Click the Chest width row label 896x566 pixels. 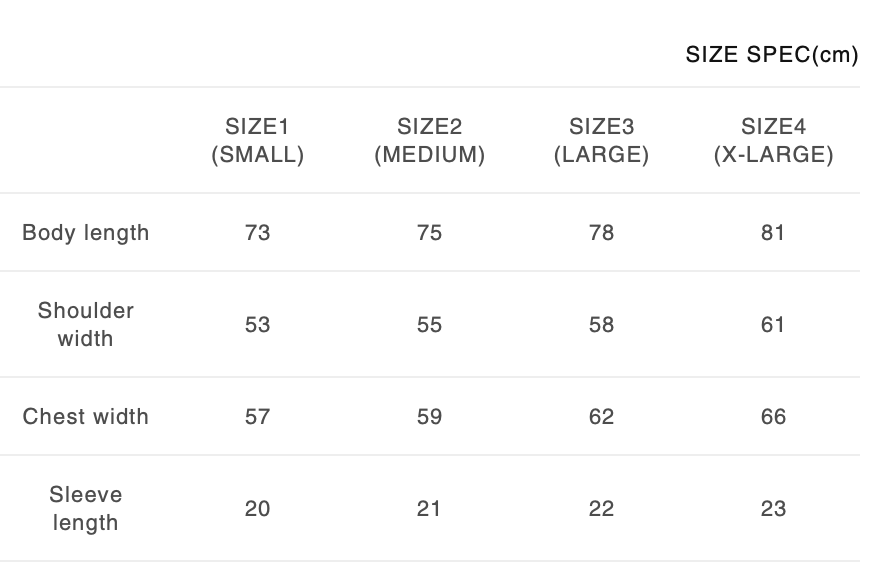pyautogui.click(x=86, y=417)
